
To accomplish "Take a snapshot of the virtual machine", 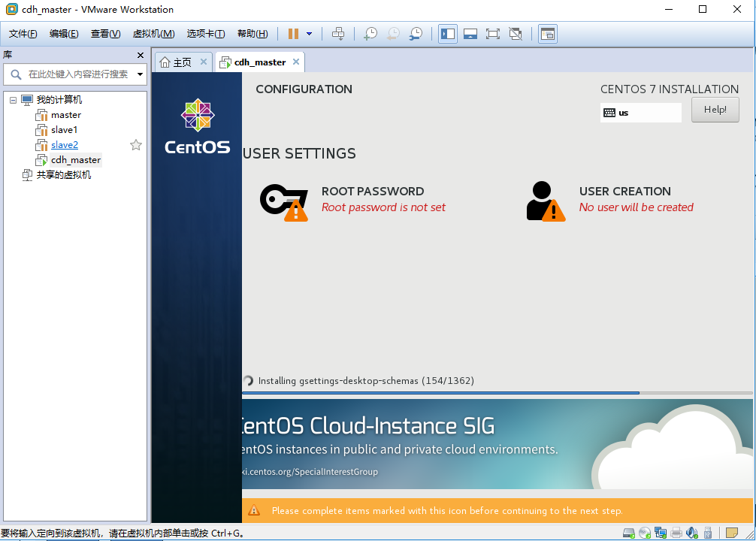I will 370,34.
